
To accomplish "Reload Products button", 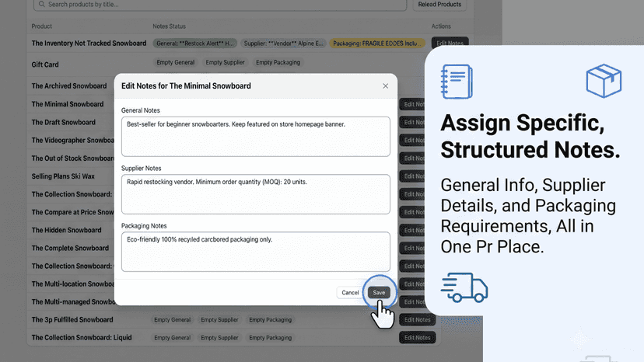I will pyautogui.click(x=439, y=5).
